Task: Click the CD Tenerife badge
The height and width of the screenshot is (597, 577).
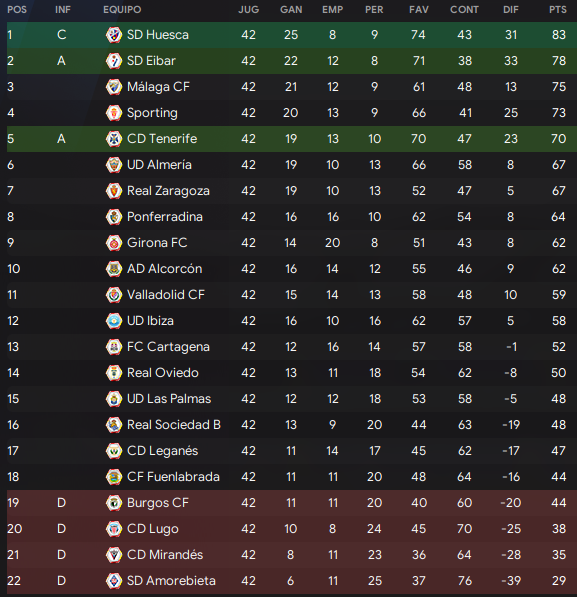Action: click(x=113, y=139)
